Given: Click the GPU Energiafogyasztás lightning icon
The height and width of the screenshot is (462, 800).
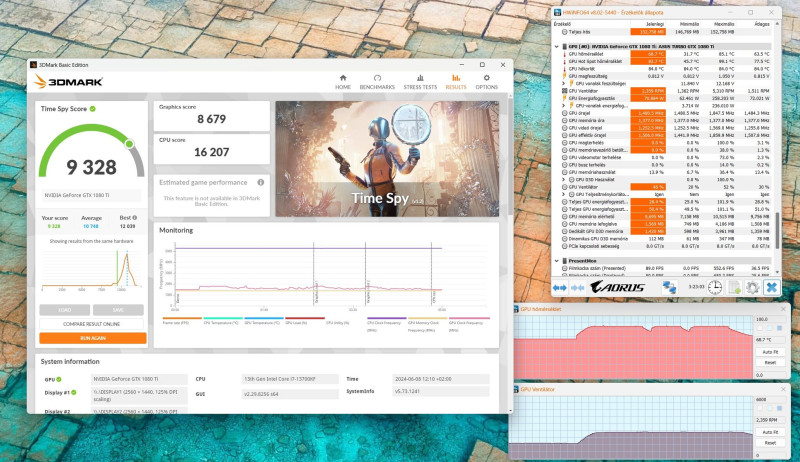Looking at the screenshot, I should (564, 98).
